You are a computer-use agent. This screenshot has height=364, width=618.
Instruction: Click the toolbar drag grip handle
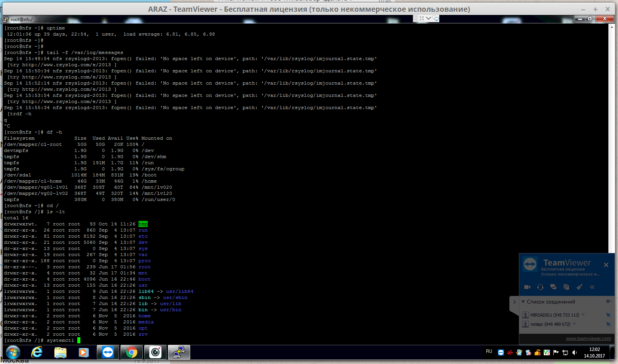point(416,18)
